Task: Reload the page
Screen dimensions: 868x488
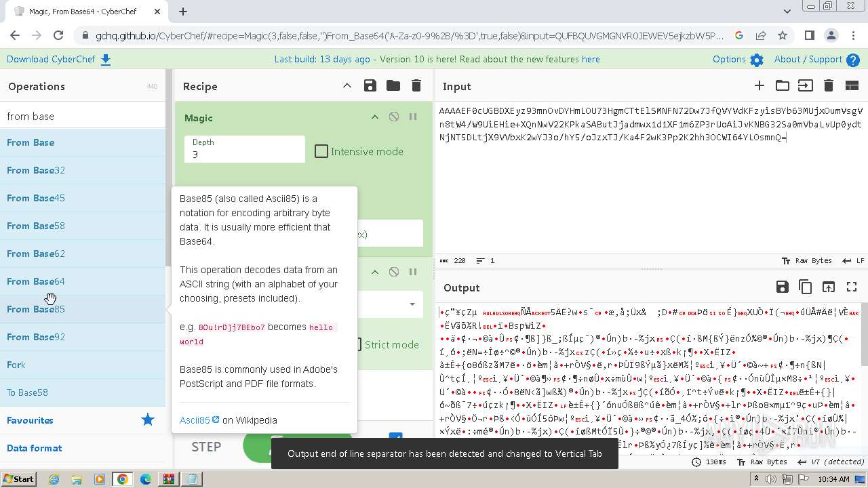Action: 58,35
